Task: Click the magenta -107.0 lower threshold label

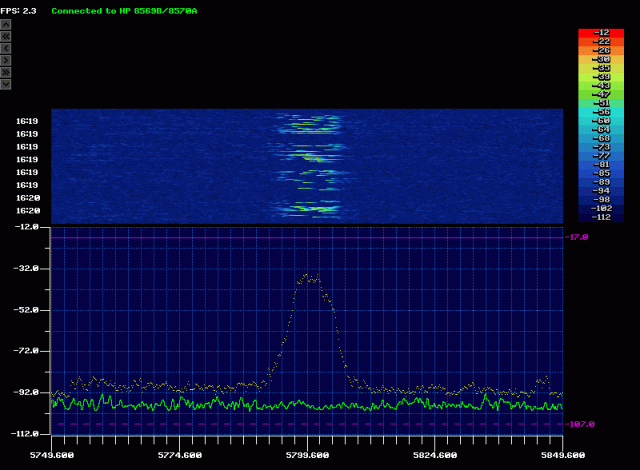Action: pyautogui.click(x=582, y=424)
